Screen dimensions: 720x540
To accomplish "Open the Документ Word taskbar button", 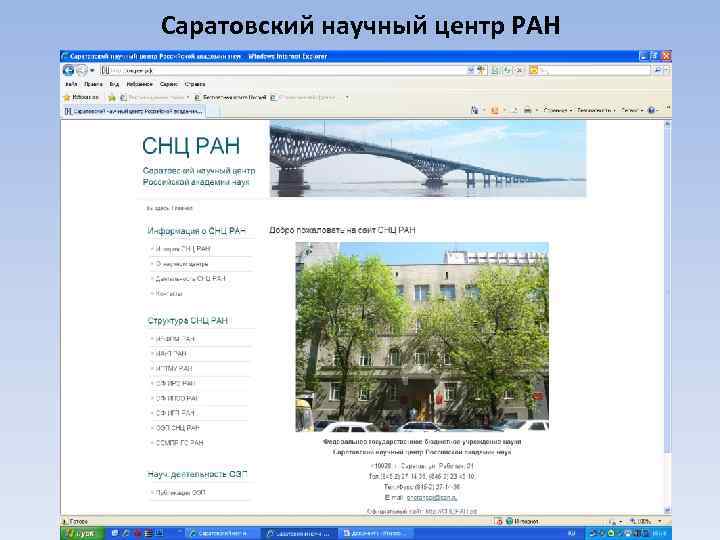I will coord(376,533).
